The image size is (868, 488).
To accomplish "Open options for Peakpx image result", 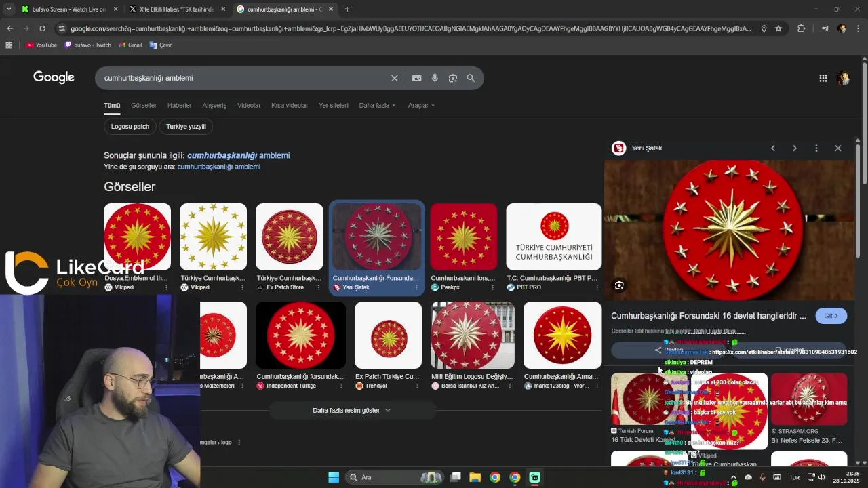I will tap(492, 287).
